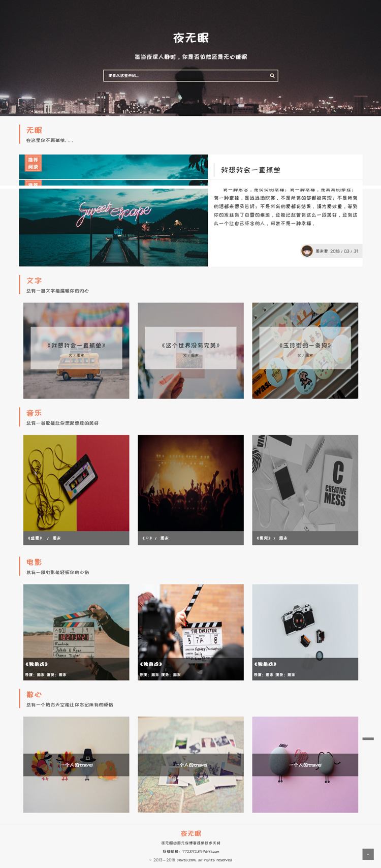Open the Director clapperboard movie card

coord(190,632)
